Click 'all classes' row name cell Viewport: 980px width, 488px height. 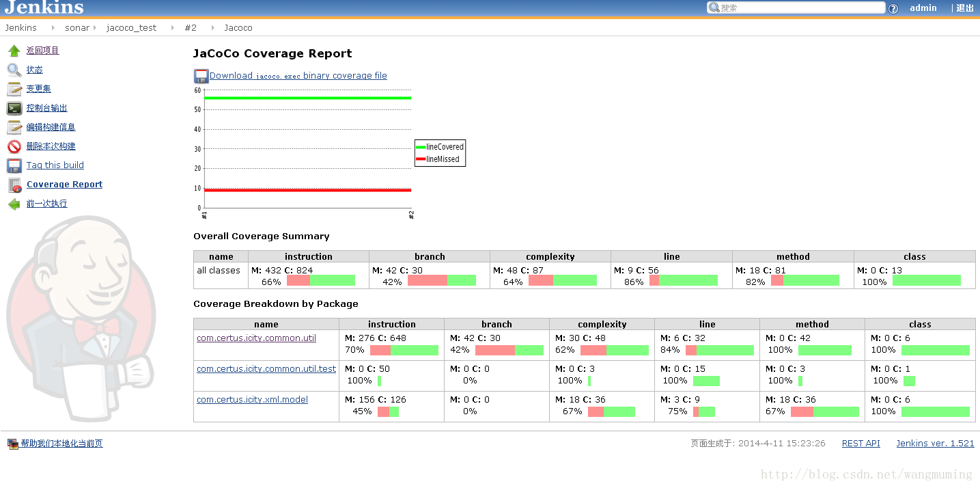(221, 275)
